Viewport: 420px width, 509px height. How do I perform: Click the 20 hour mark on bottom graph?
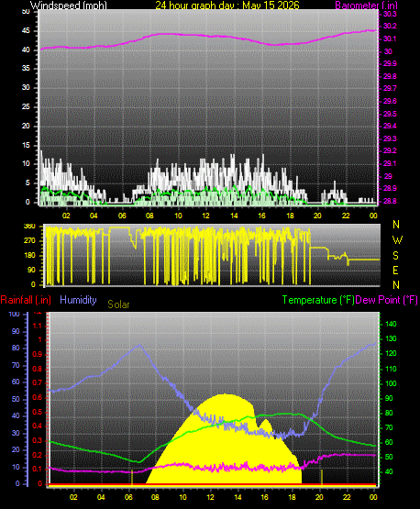[319, 497]
